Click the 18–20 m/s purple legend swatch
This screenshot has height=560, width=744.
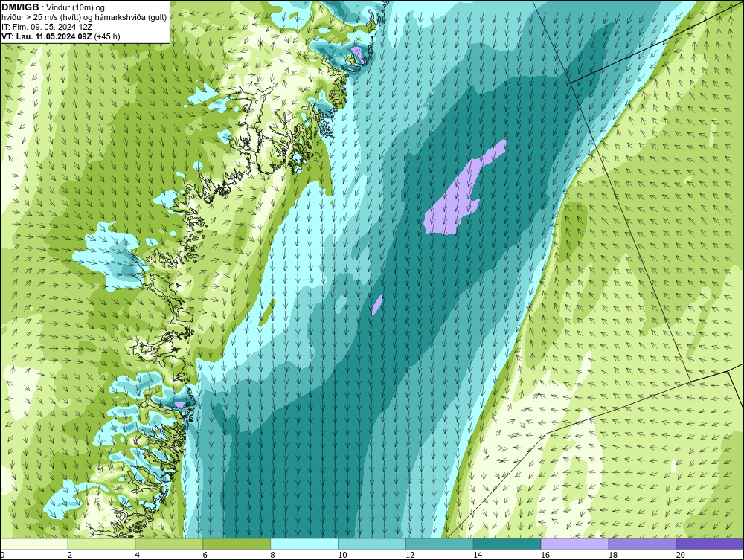(643, 544)
